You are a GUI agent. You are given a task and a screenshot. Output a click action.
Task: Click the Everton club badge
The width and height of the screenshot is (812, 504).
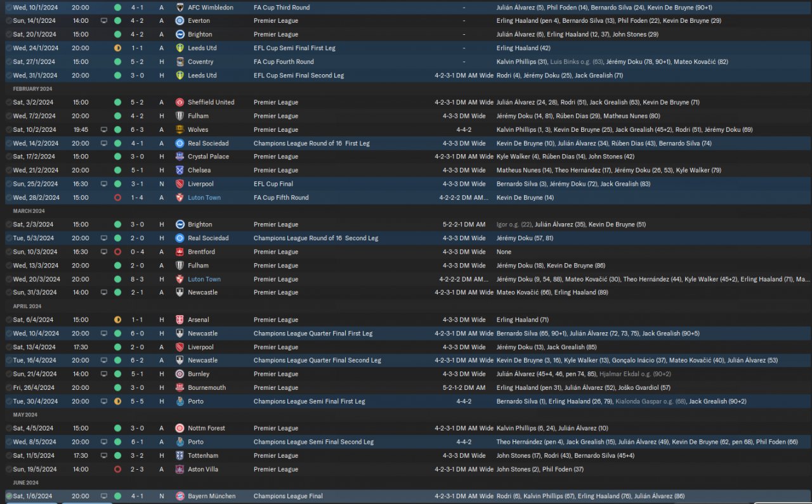pos(180,21)
